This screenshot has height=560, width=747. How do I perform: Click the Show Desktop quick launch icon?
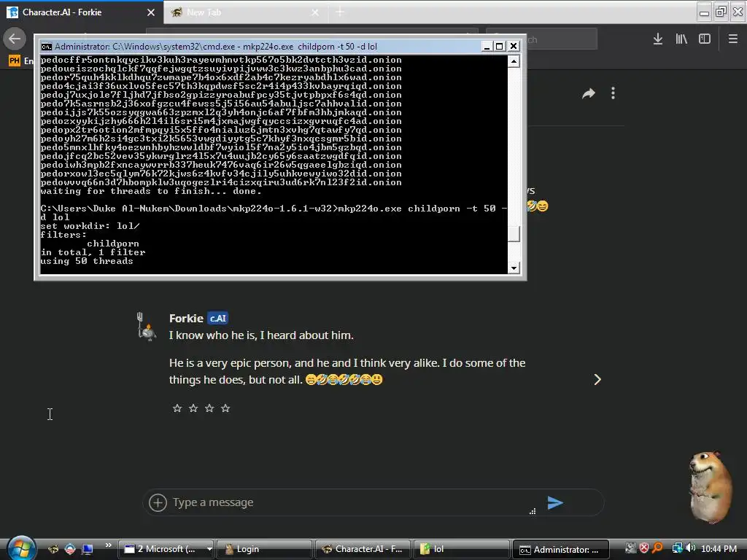[88, 549]
